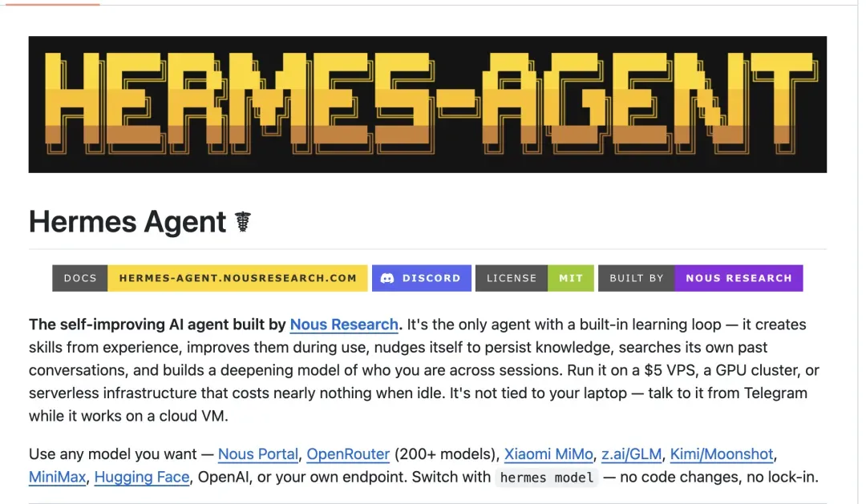Click the Discord logo icon in badge
The width and height of the screenshot is (866, 504).
387,278
